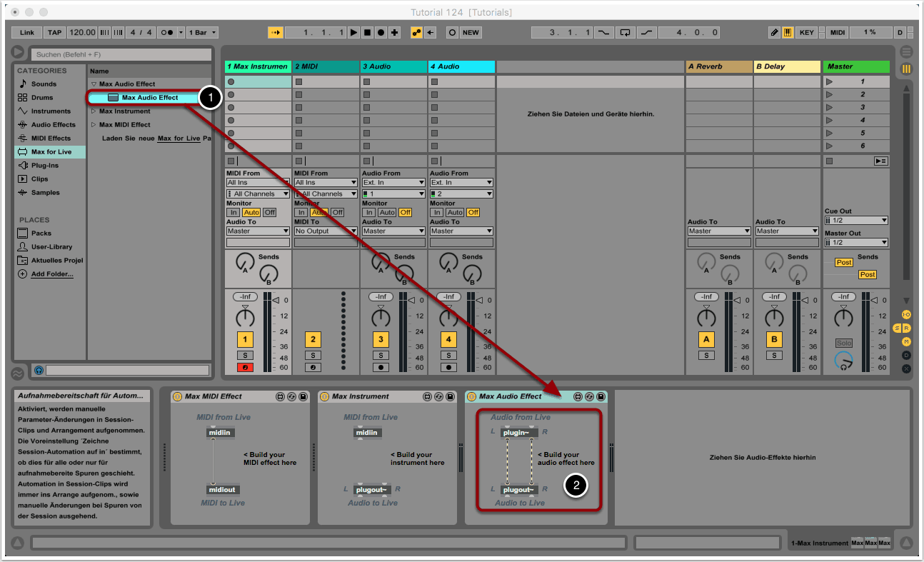Arm track 1 for recording
Image resolution: width=924 pixels, height=562 pixels.
click(245, 368)
